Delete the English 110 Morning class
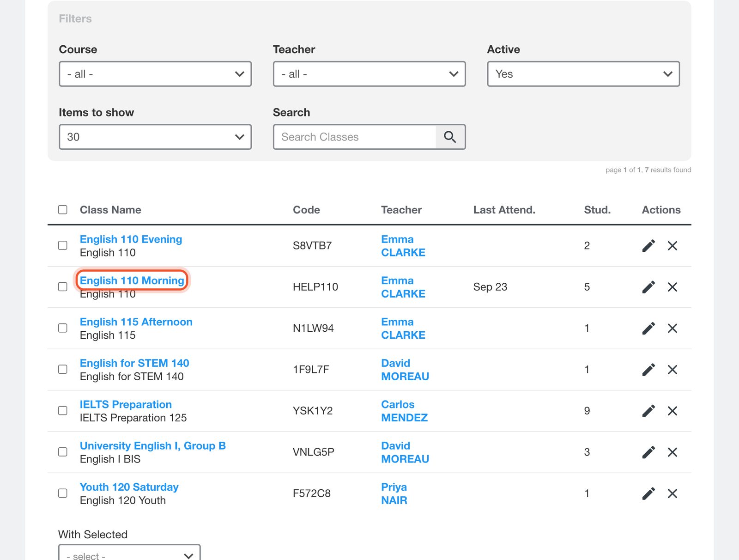Image resolution: width=739 pixels, height=560 pixels. 672,287
